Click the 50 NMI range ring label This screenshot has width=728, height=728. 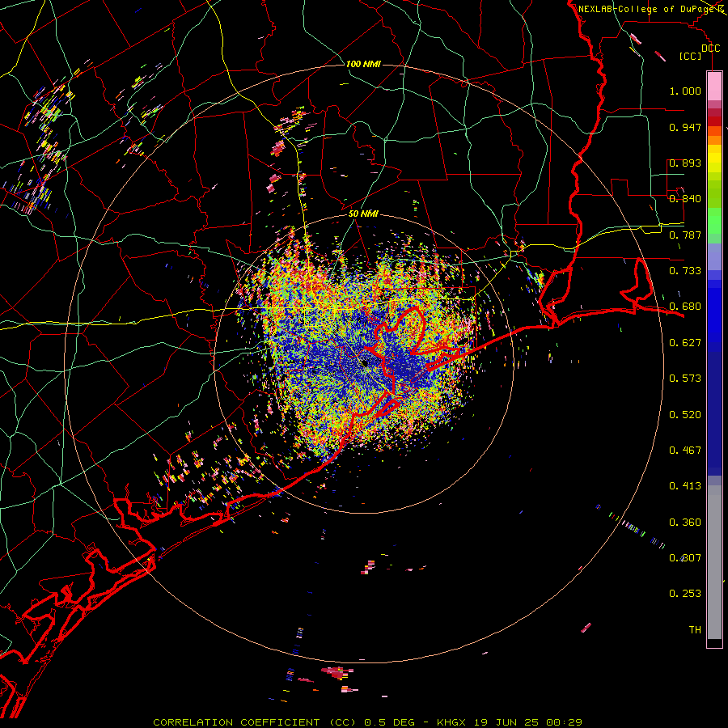(363, 214)
